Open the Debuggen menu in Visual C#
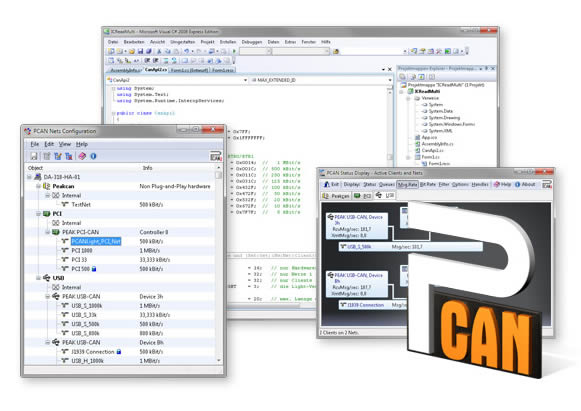Screen dimensions: 581x411 pos(252,42)
